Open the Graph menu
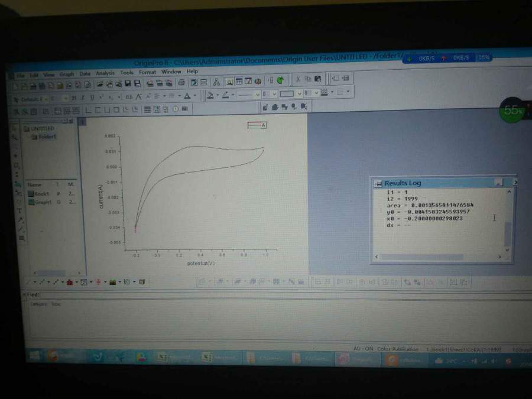Viewport: 532px width, 399px height. pos(66,74)
